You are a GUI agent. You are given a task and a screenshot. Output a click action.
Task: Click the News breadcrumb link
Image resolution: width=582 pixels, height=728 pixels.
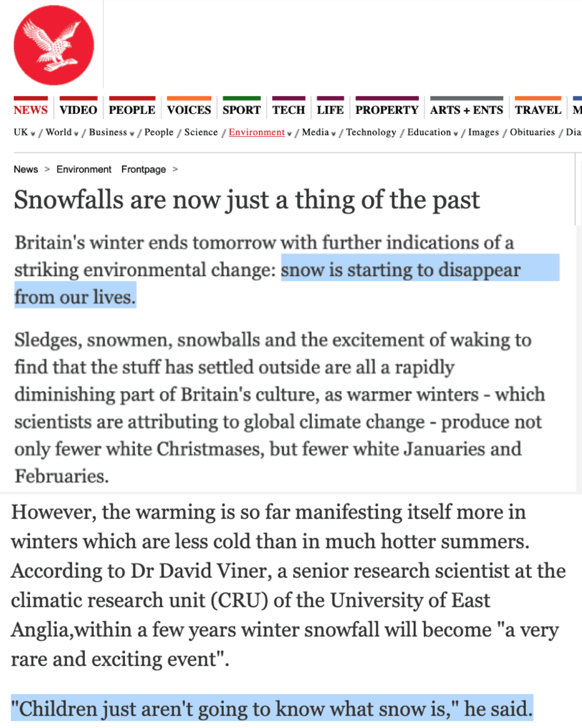[x=26, y=169]
